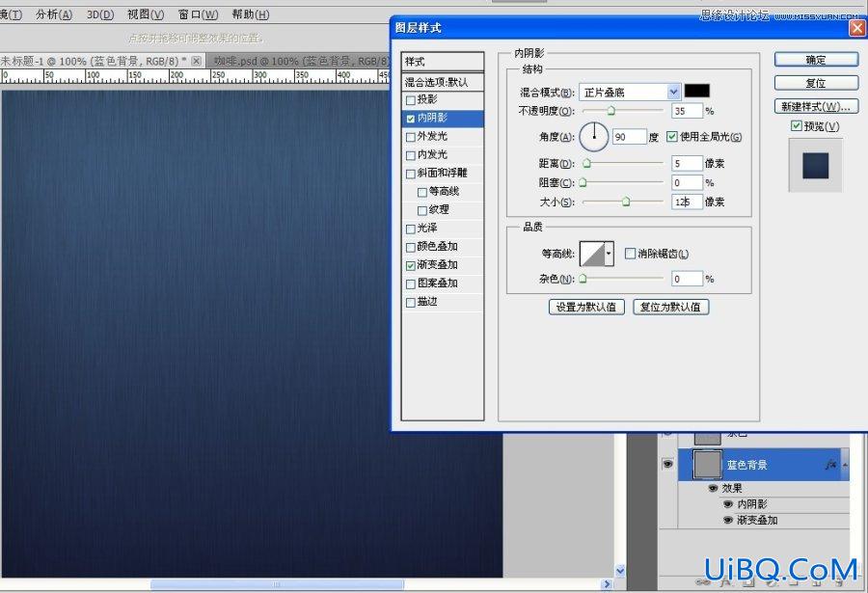The image size is (868, 593).
Task: Click the 不透明度 value field showing 35
Action: pos(687,111)
